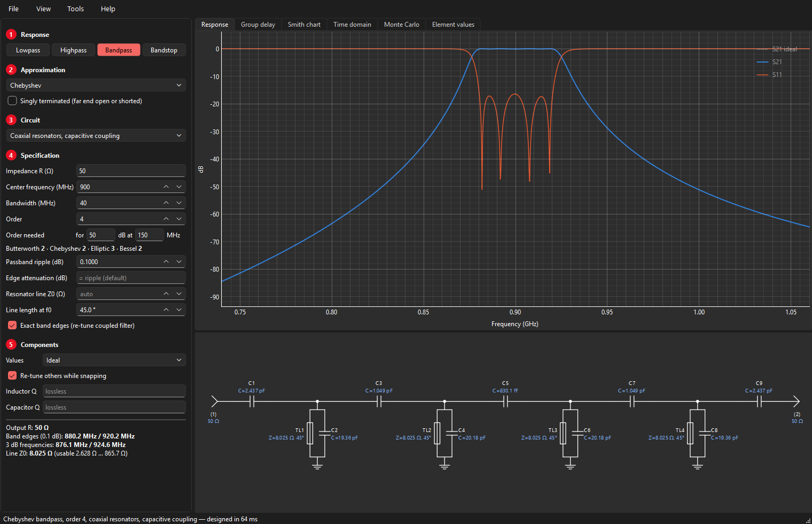This screenshot has height=524, width=812.
Task: Open the Group delay tab
Action: point(258,24)
